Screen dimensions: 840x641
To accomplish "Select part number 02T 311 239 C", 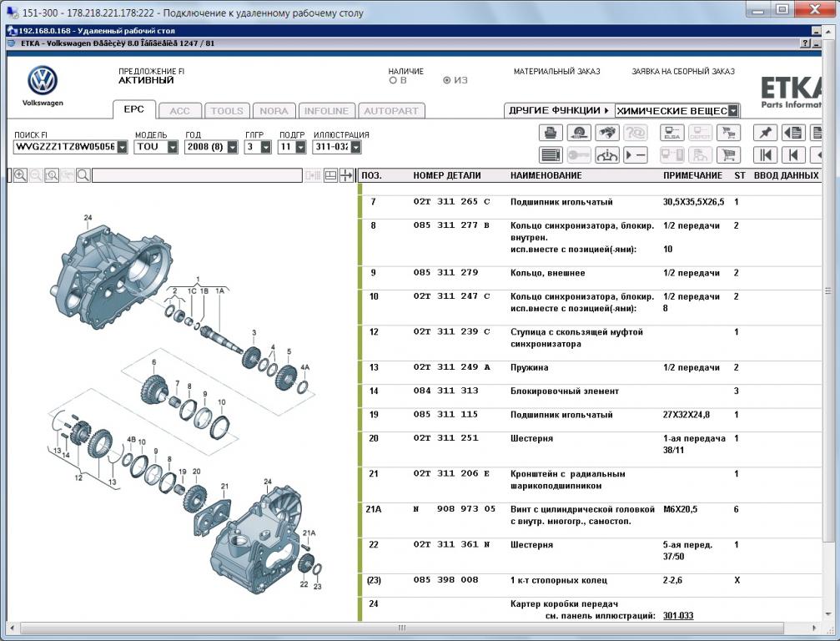I will (x=451, y=331).
